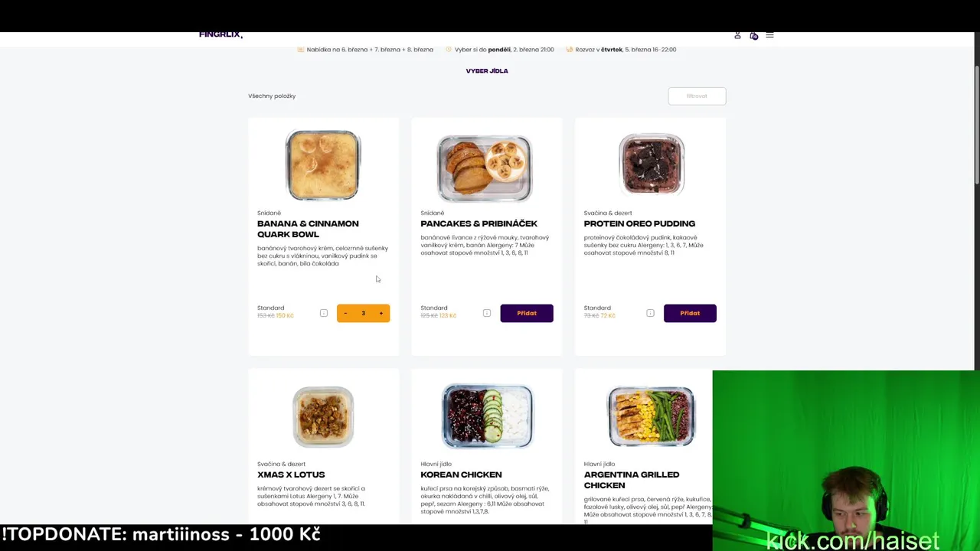
Task: Select the Vyber jídla heading tab
Action: (x=487, y=70)
